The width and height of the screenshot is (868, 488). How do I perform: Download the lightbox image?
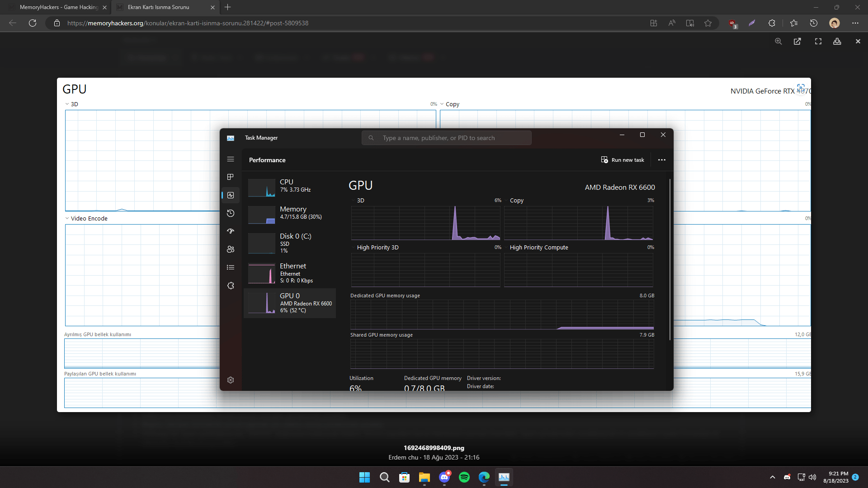(x=837, y=41)
